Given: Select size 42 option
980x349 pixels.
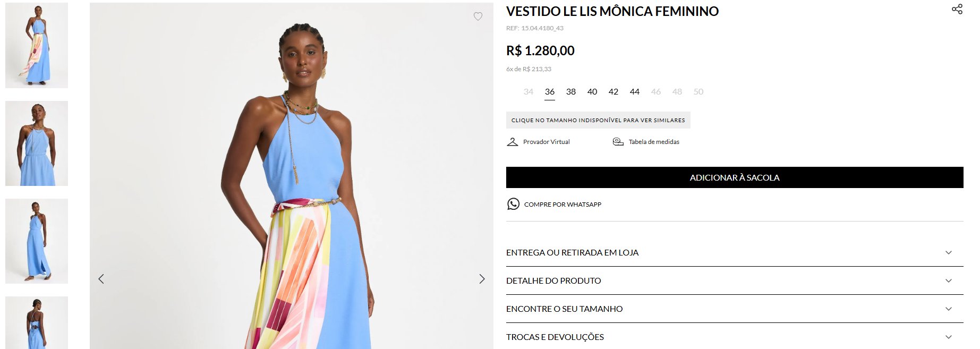Looking at the screenshot, I should pos(613,92).
